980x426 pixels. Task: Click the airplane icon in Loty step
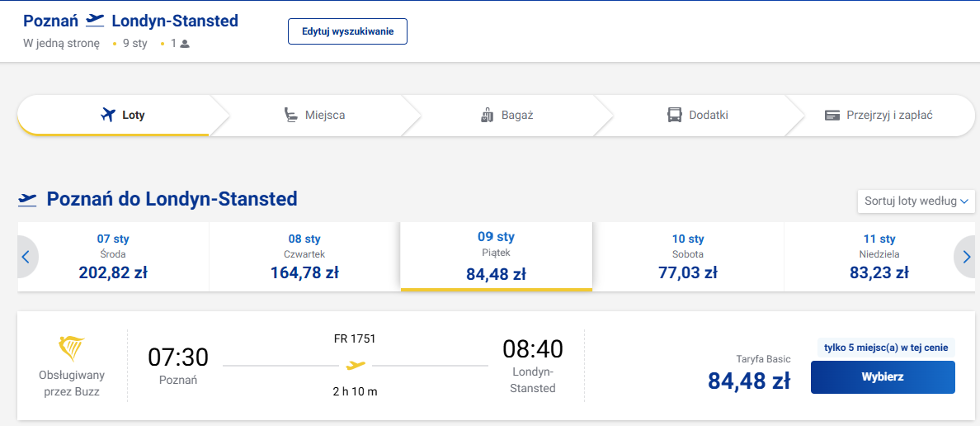pyautogui.click(x=108, y=115)
